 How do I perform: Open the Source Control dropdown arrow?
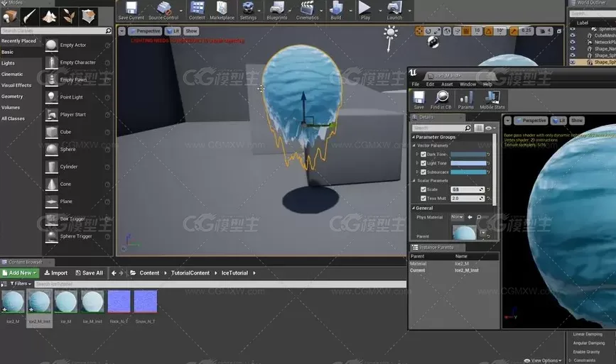point(181,11)
